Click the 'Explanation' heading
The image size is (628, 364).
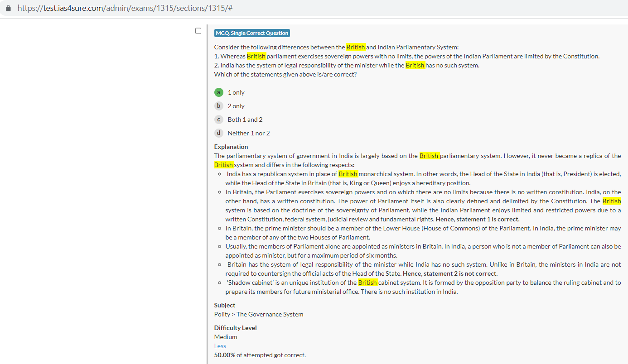coord(231,147)
